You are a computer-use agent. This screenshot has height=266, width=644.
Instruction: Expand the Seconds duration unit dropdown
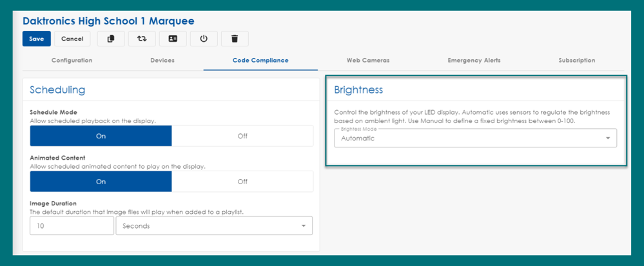pos(213,226)
